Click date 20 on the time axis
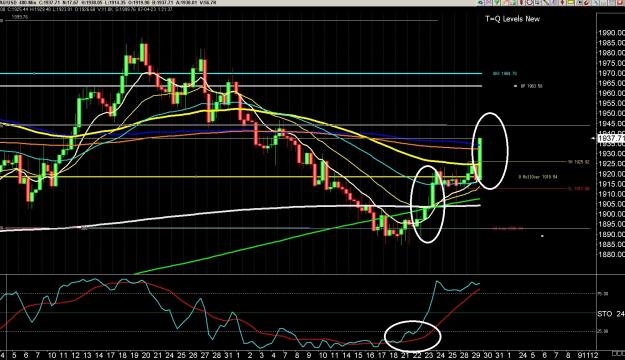Image resolution: width=625 pixels, height=360 pixels. click(146, 355)
